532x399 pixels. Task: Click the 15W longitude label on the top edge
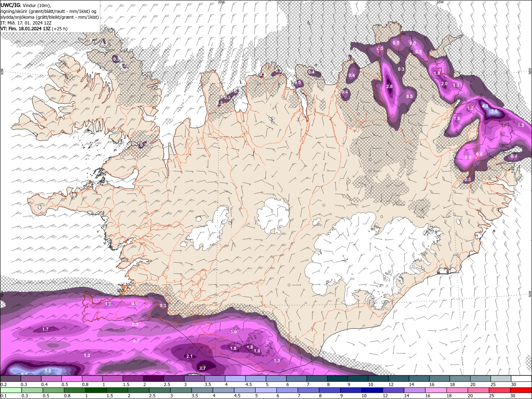(x=440, y=2)
